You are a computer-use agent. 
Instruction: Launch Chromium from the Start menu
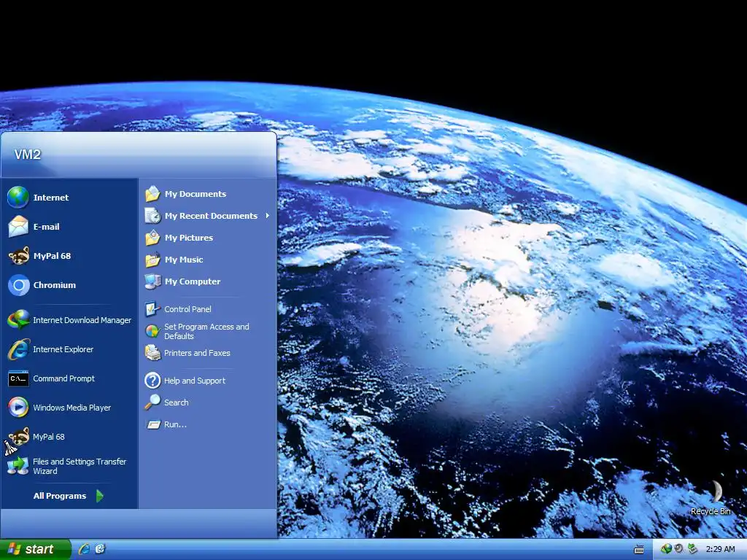point(69,285)
